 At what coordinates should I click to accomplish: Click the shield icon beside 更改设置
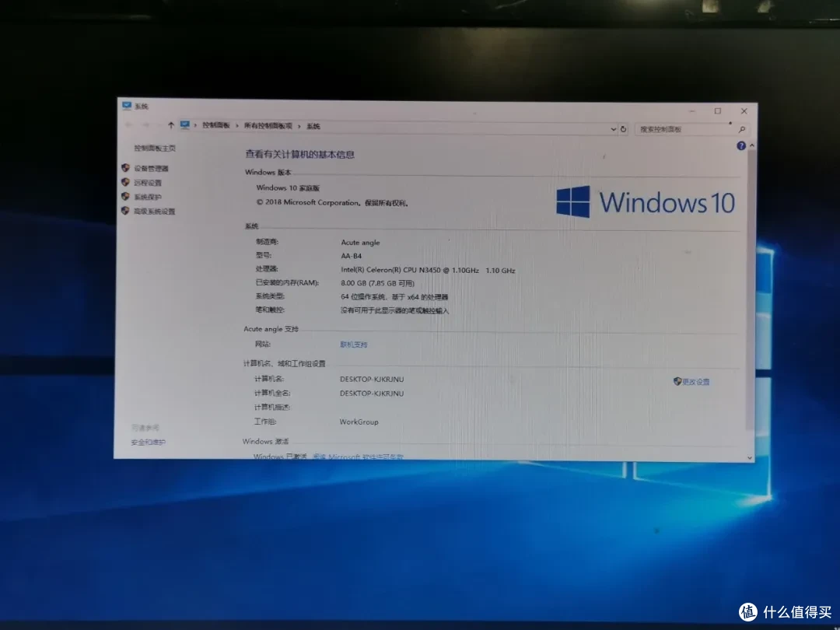(677, 381)
